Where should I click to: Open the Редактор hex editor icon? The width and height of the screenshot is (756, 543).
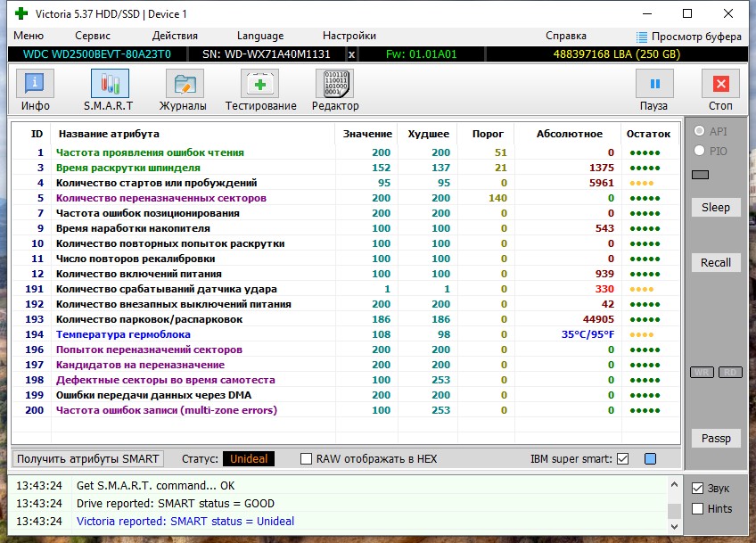coord(334,84)
